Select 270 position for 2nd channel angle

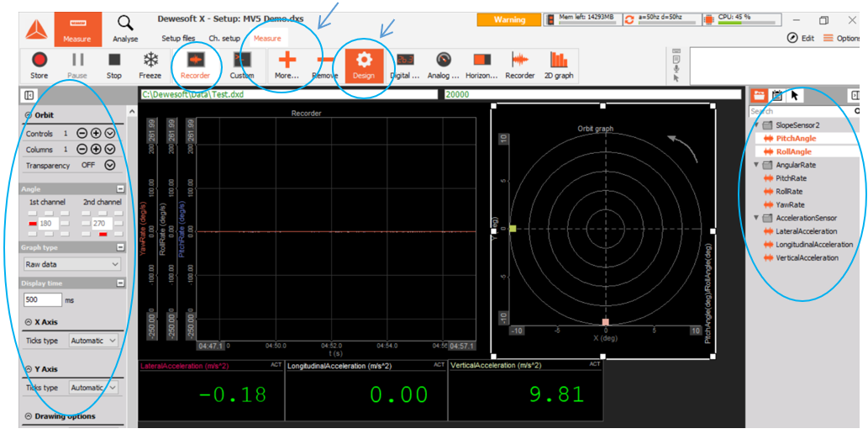pos(103,234)
